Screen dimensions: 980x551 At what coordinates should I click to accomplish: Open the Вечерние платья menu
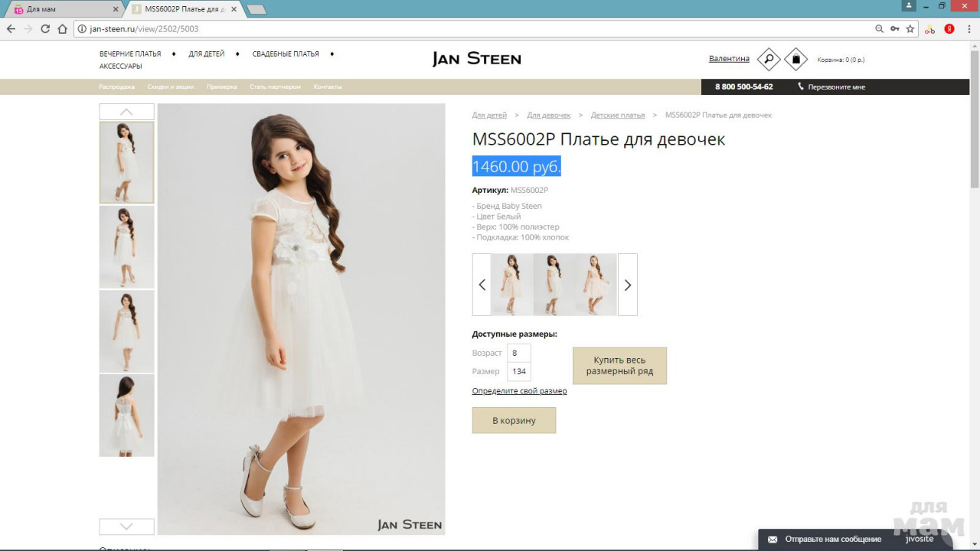pos(130,54)
